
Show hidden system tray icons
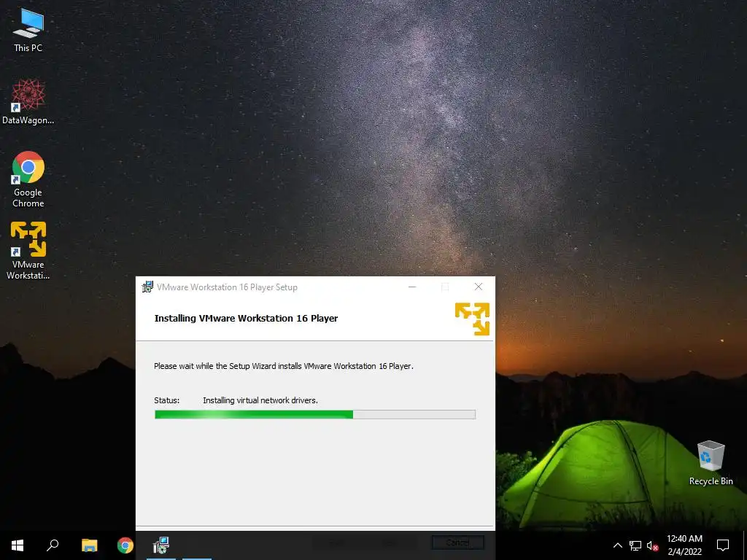pos(617,545)
